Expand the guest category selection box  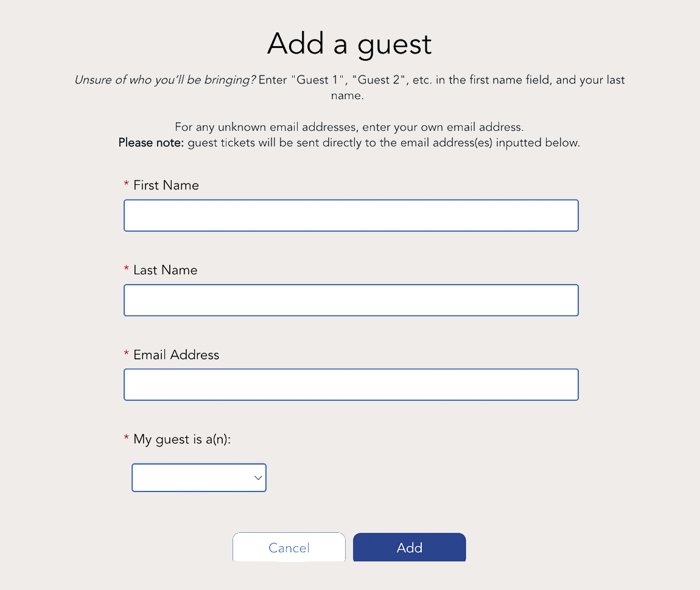click(x=198, y=477)
